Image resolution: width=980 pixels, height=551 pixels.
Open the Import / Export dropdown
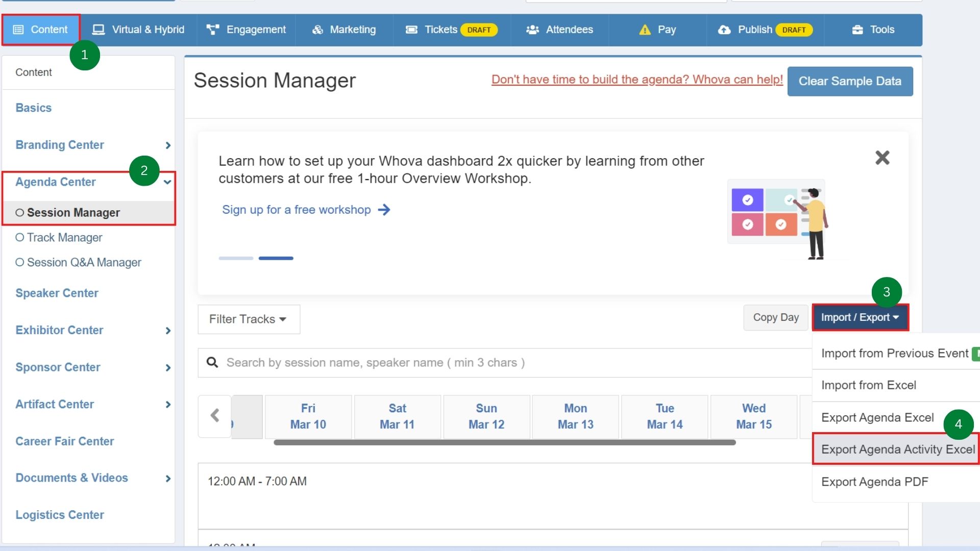pyautogui.click(x=859, y=317)
